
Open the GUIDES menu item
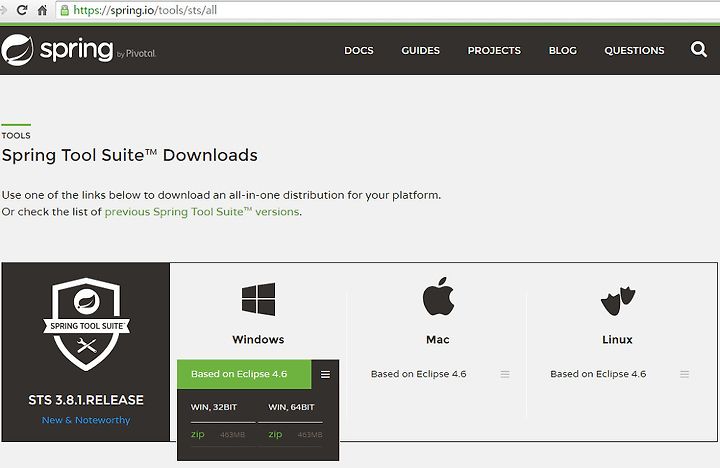(x=420, y=51)
